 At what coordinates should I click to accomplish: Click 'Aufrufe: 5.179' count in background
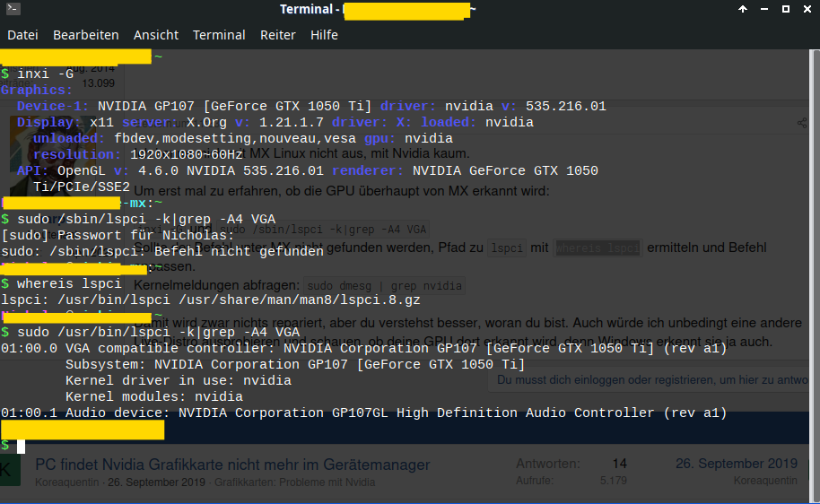[x=571, y=481]
